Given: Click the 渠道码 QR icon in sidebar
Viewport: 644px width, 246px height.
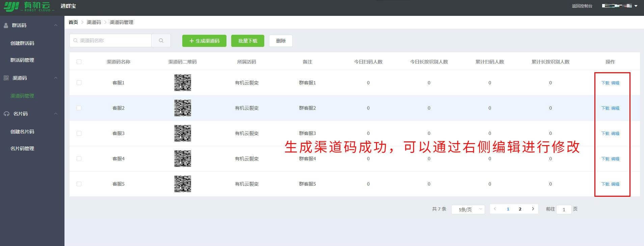Looking at the screenshot, I should click(6, 78).
